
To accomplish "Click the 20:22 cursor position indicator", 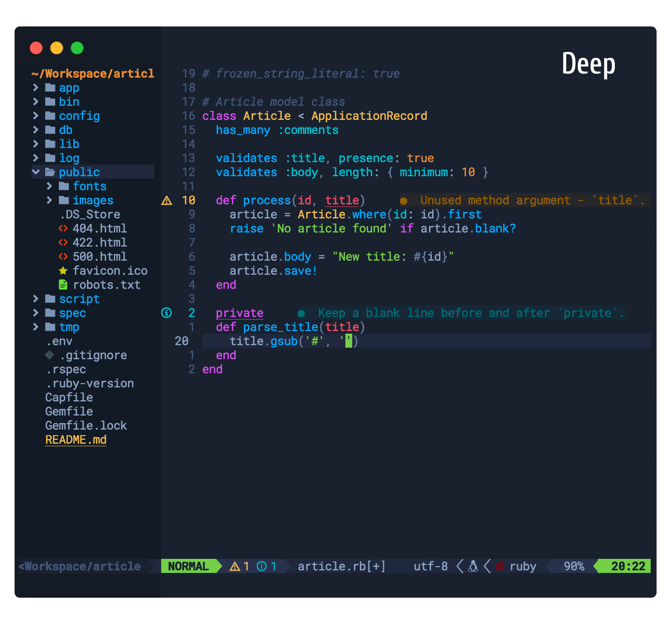I will pos(628,566).
